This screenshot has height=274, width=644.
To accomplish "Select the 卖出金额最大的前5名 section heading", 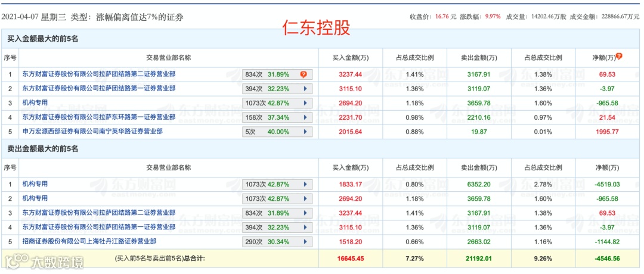I will [x=43, y=149].
